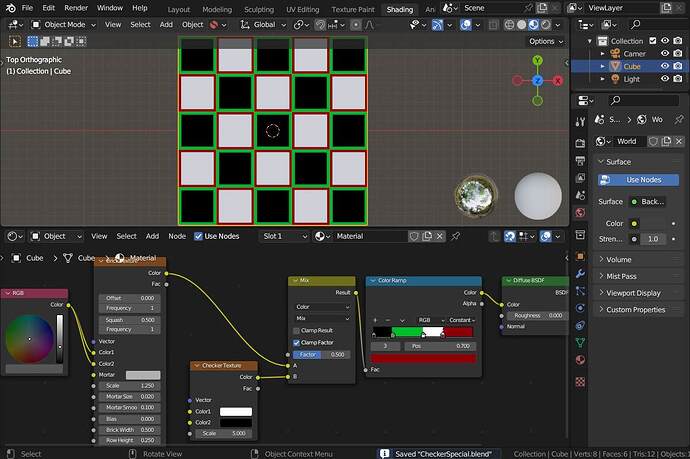Go to parent node tree arrow icon
The height and width of the screenshot is (459, 690).
[x=495, y=236]
